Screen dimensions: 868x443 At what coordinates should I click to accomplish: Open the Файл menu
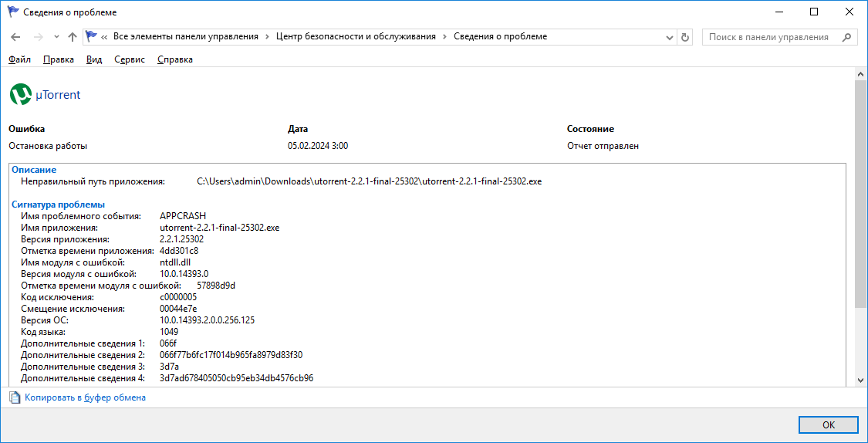(x=19, y=59)
